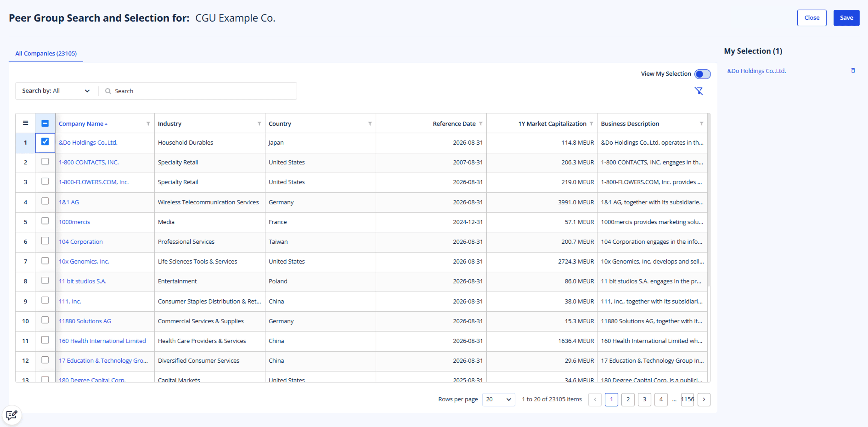Open the 104 Corporation link
The width and height of the screenshot is (868, 427).
tap(80, 242)
